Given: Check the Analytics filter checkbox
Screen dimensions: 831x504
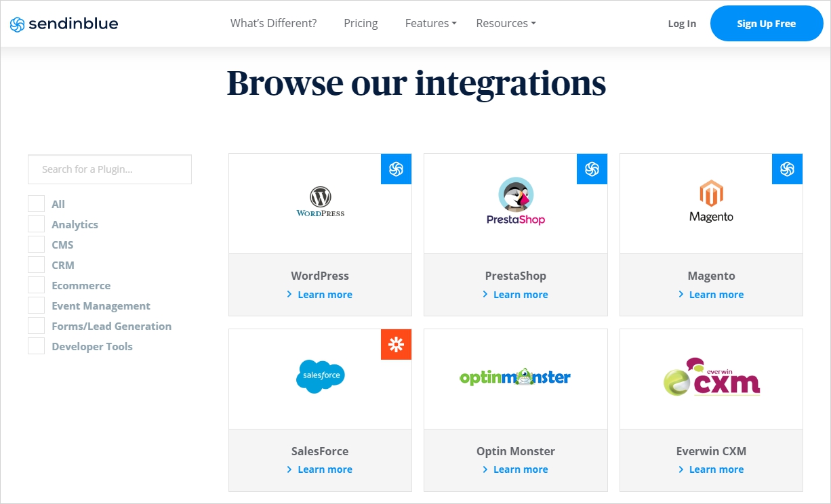Looking at the screenshot, I should coord(36,224).
